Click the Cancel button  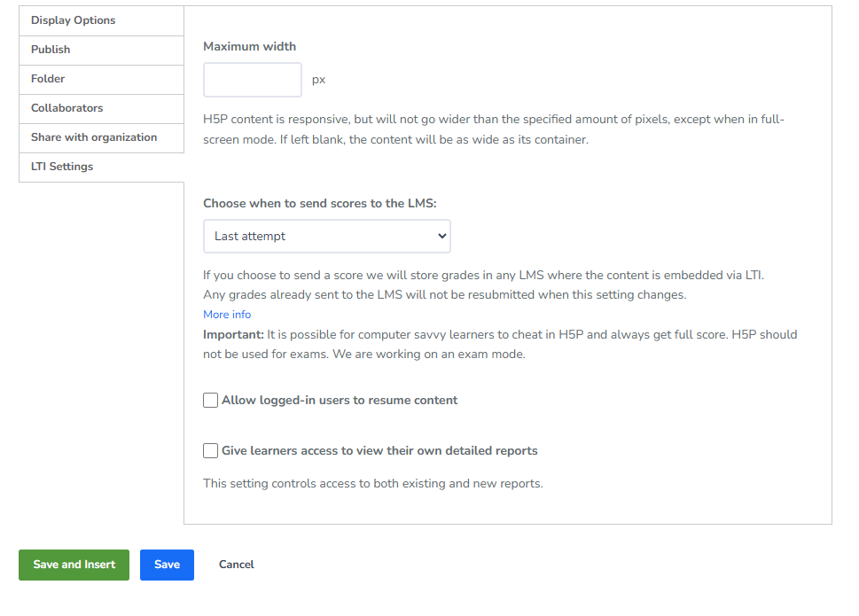coord(237,565)
